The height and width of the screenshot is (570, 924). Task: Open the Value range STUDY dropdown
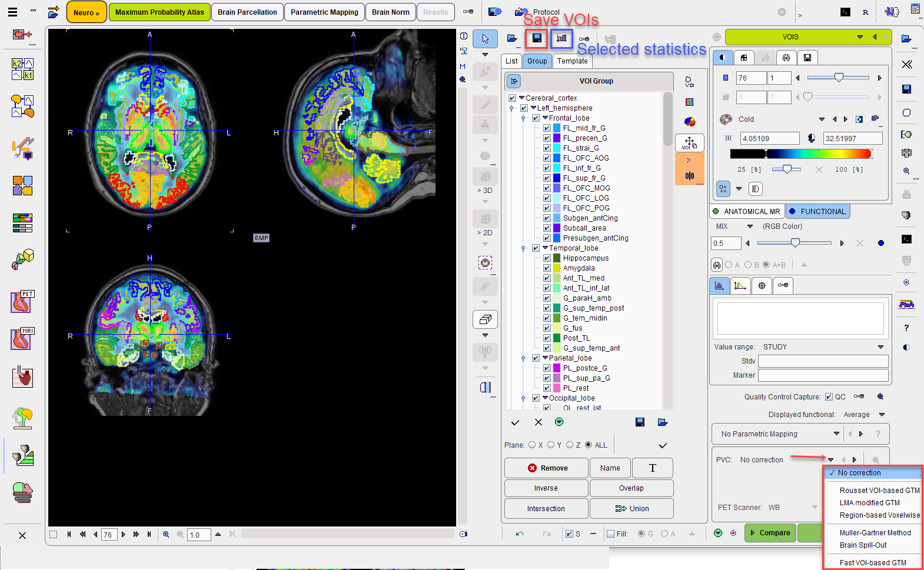coord(880,347)
